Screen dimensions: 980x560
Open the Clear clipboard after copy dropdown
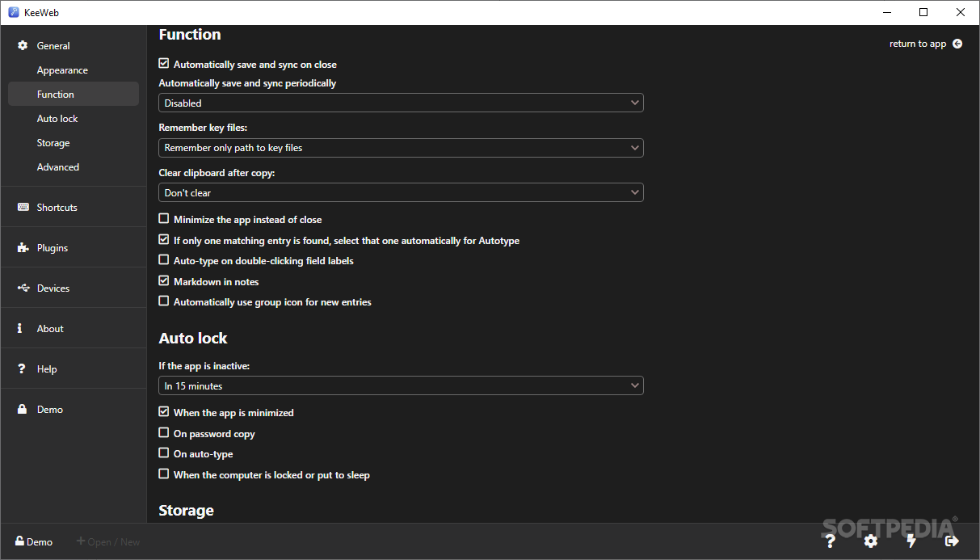401,192
